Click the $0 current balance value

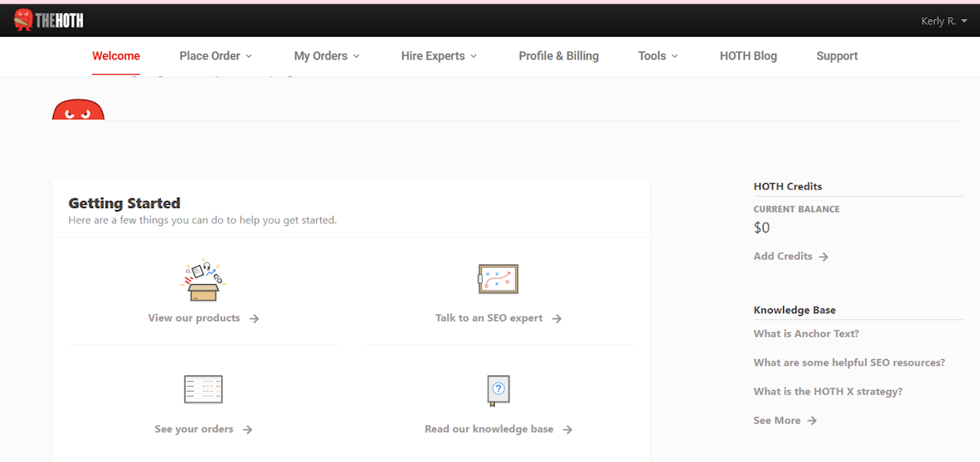(762, 228)
